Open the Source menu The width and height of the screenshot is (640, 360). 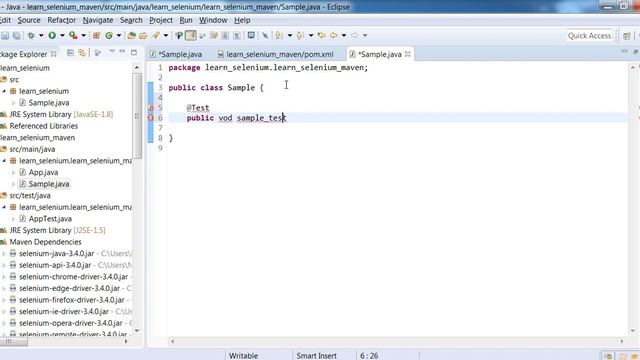(29, 20)
